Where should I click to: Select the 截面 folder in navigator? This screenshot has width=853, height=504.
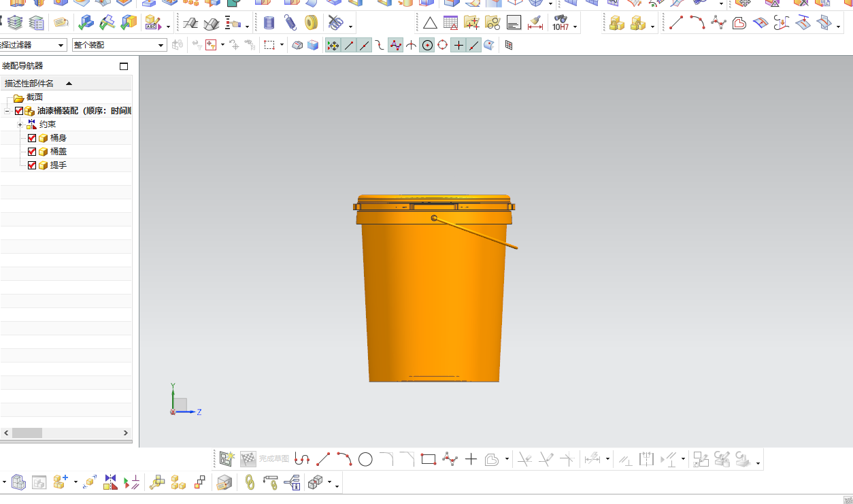(x=34, y=97)
